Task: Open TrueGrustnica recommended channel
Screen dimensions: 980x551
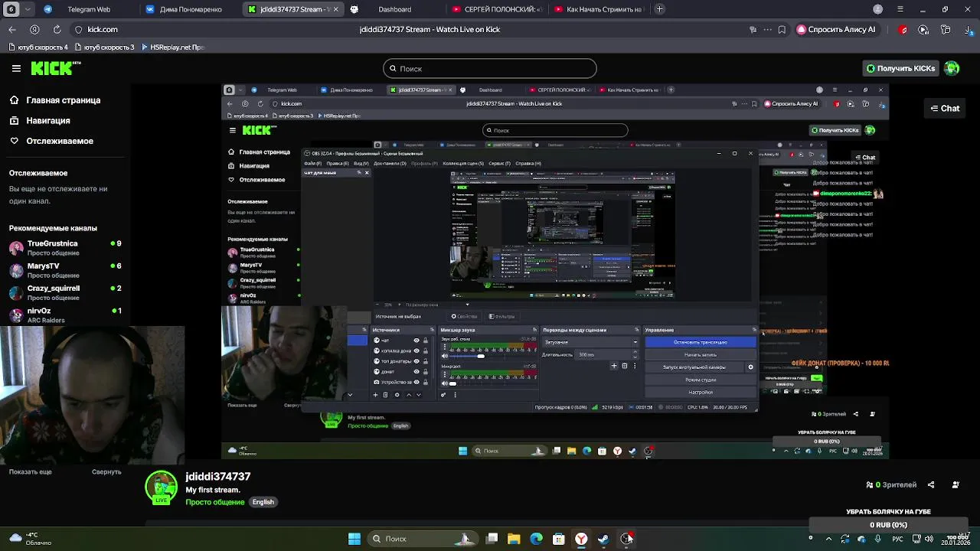Action: (65, 248)
